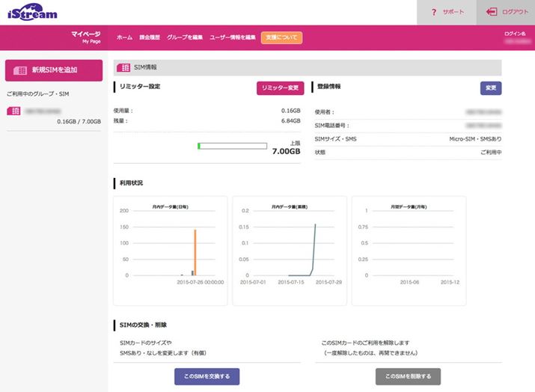Click the サポート link text
The image size is (535, 392).
click(453, 12)
